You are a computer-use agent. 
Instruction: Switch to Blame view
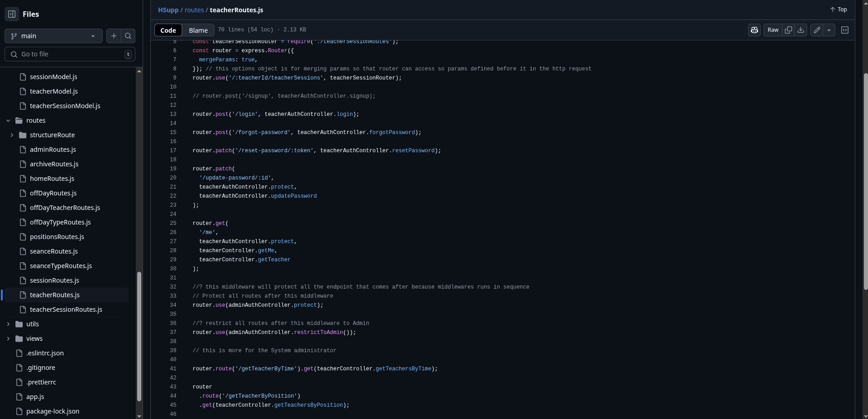pos(198,30)
